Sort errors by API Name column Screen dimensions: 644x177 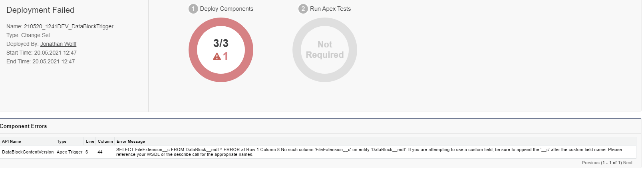pyautogui.click(x=12, y=142)
